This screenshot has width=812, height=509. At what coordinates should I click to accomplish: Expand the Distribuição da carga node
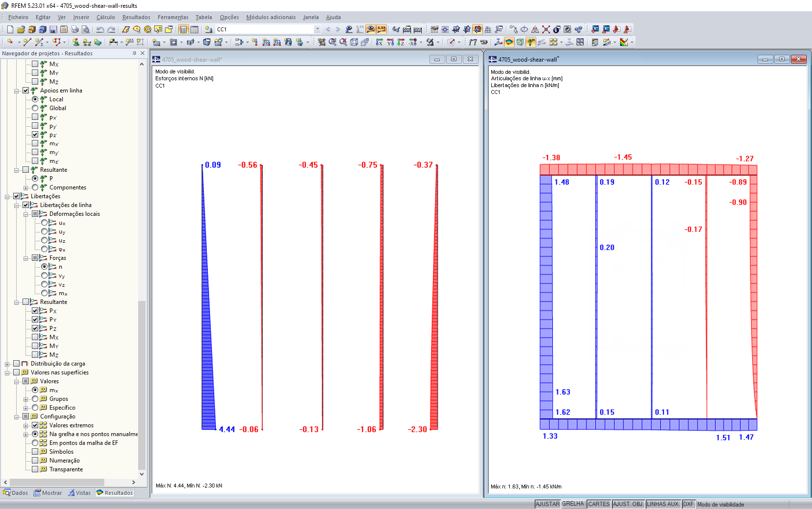pos(7,364)
